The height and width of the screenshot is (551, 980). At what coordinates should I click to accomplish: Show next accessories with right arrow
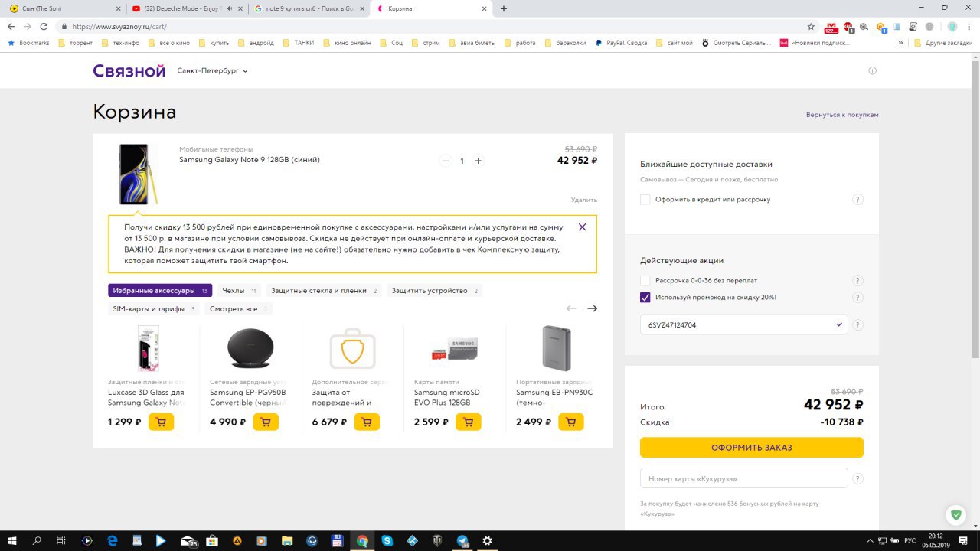point(592,308)
